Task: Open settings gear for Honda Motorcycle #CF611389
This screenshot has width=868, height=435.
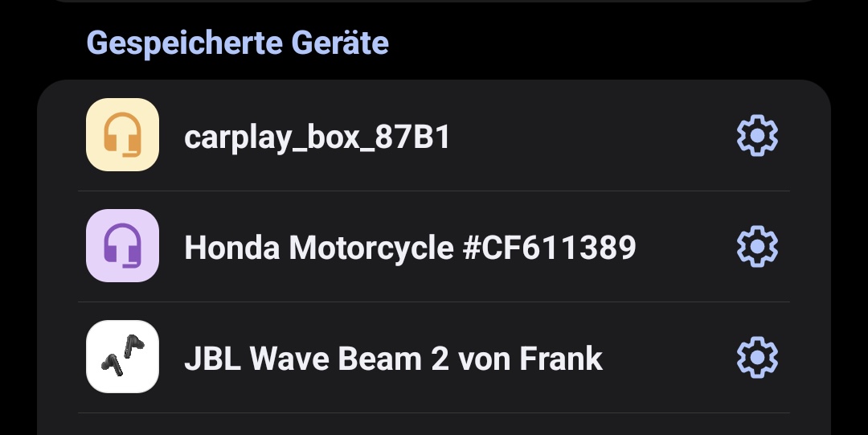Action: pos(757,247)
